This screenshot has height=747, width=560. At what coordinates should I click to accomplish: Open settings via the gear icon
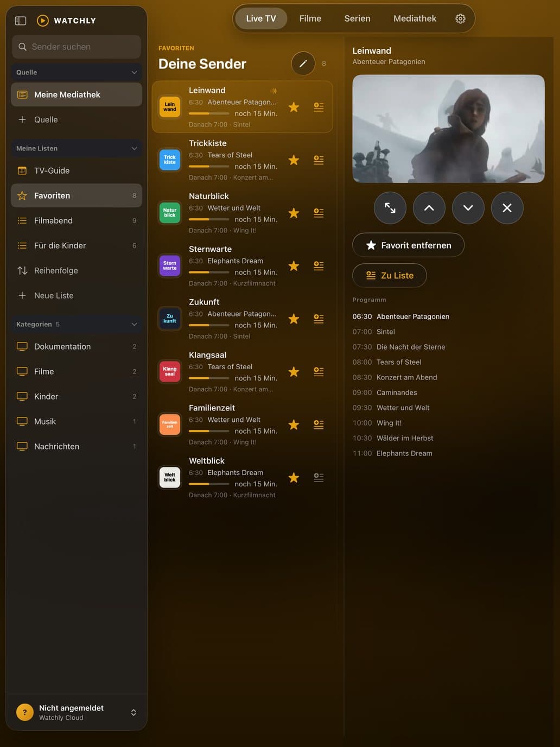tap(460, 18)
